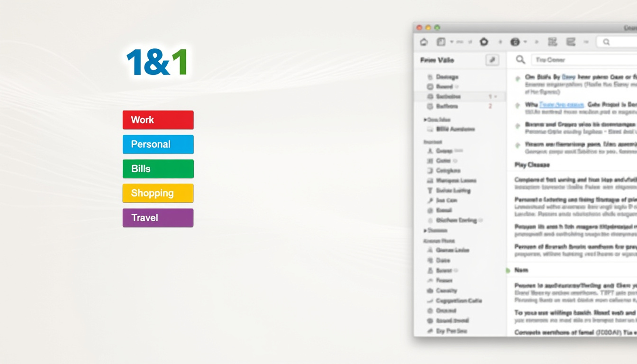Click the lines list view icon in the toolbar
This screenshot has width=637, height=364.
point(571,42)
